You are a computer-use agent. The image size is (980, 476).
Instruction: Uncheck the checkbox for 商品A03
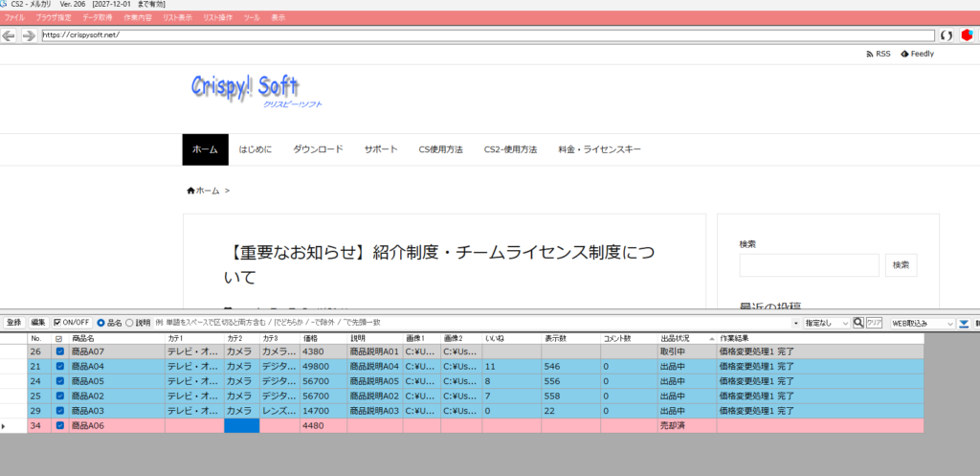(60, 411)
